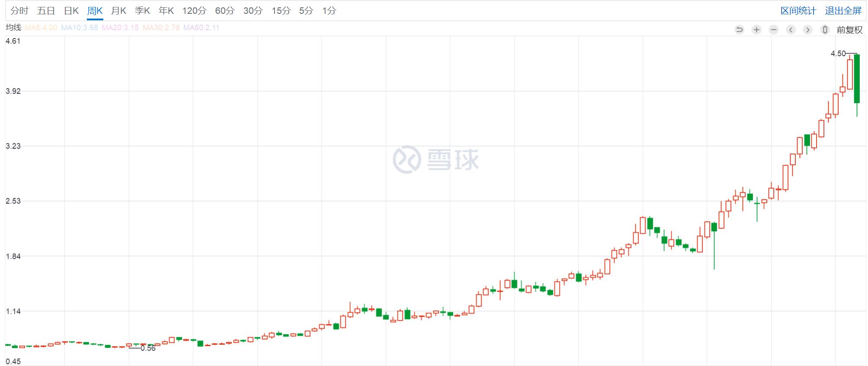The width and height of the screenshot is (868, 366).
Task: Zoom in chart with plus icon
Action: tap(756, 29)
